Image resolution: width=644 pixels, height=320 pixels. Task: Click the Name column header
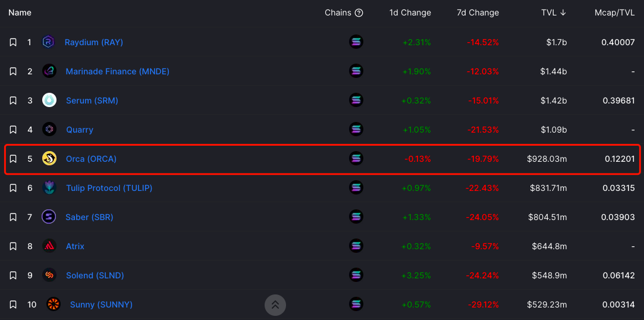click(x=20, y=12)
